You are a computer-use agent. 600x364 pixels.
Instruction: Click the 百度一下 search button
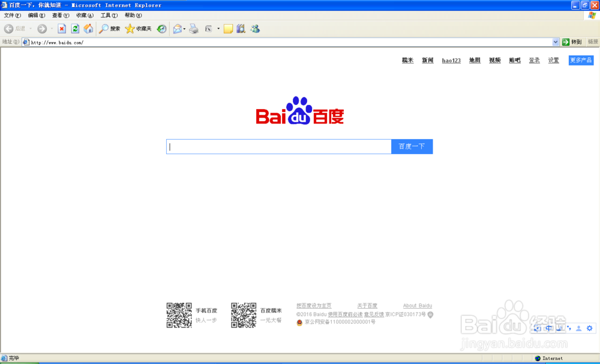pos(412,146)
